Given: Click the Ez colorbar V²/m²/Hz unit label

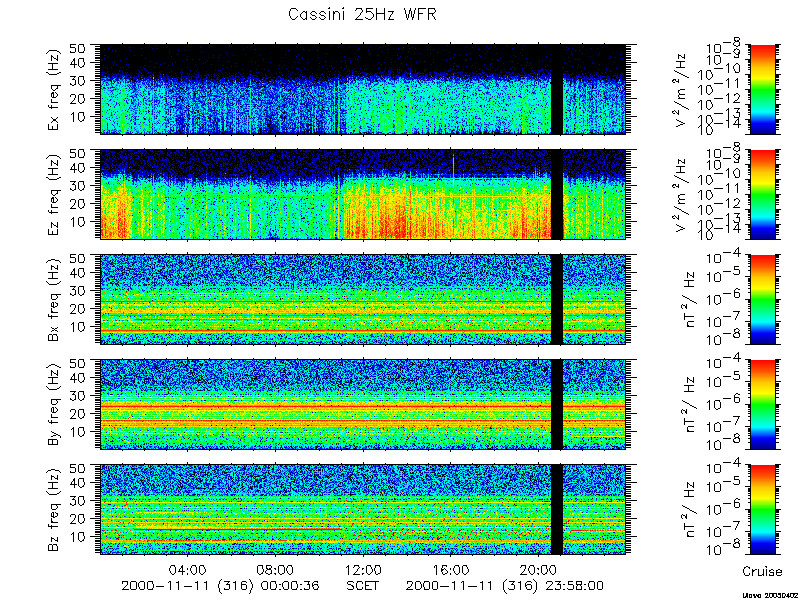Looking at the screenshot, I should [682, 194].
